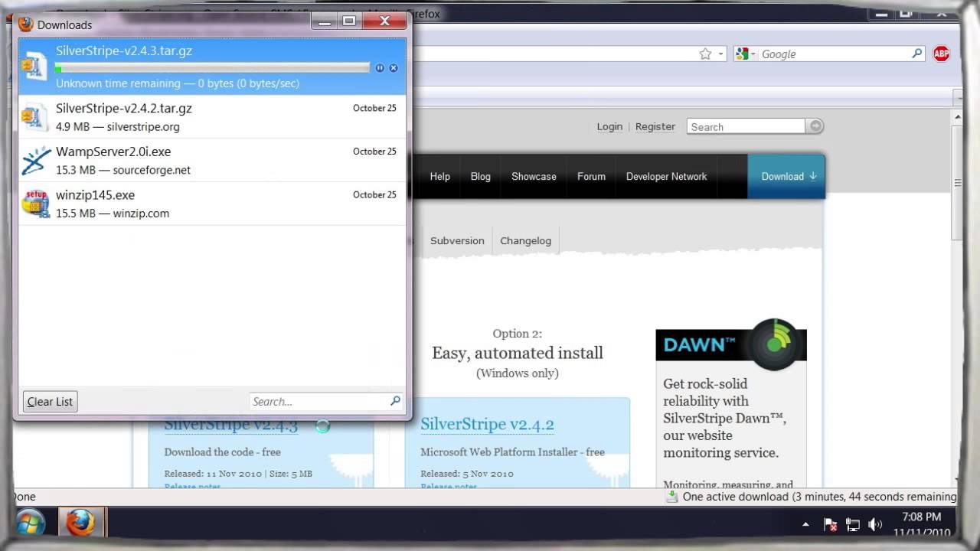Click the Firefox icon in Downloads title bar
This screenshot has height=551, width=980.
(x=26, y=24)
